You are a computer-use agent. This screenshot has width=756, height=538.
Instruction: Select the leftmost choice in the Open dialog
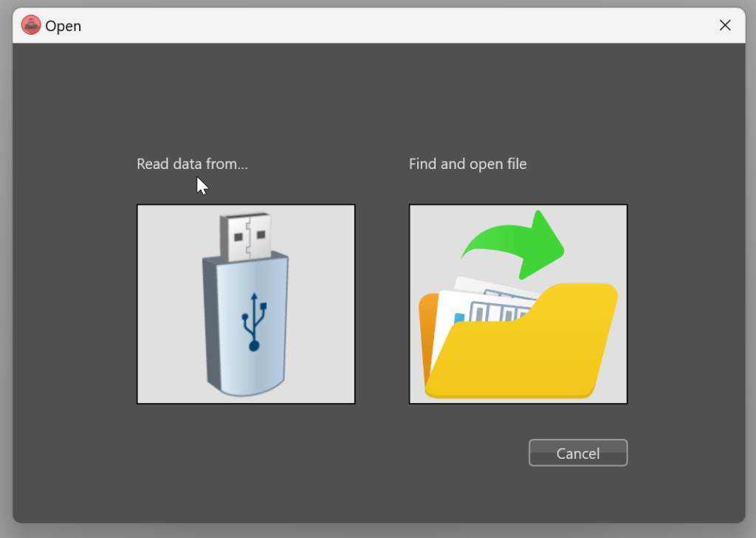(x=245, y=304)
